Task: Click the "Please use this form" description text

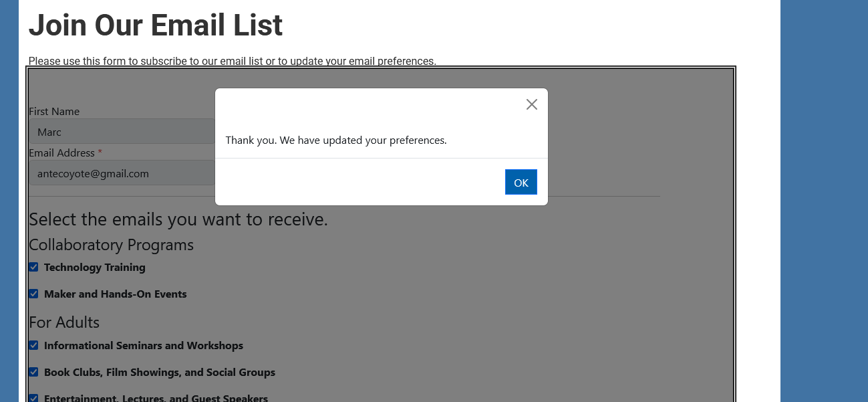Action: pos(232,62)
